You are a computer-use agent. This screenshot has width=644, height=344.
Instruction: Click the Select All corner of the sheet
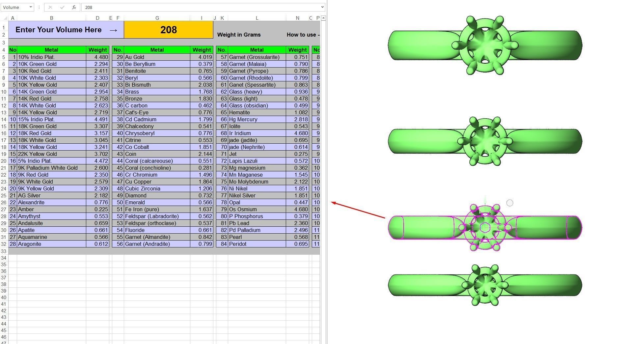[4, 18]
